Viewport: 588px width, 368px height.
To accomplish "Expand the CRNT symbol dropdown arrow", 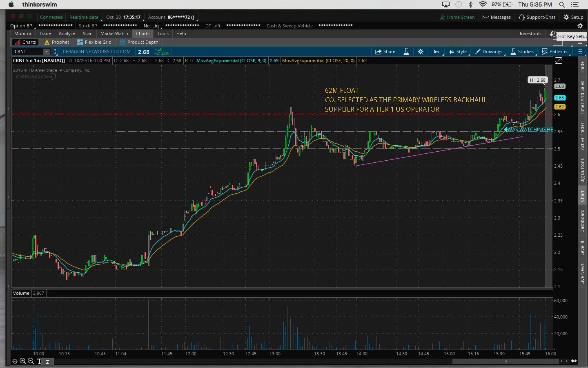I will point(47,52).
